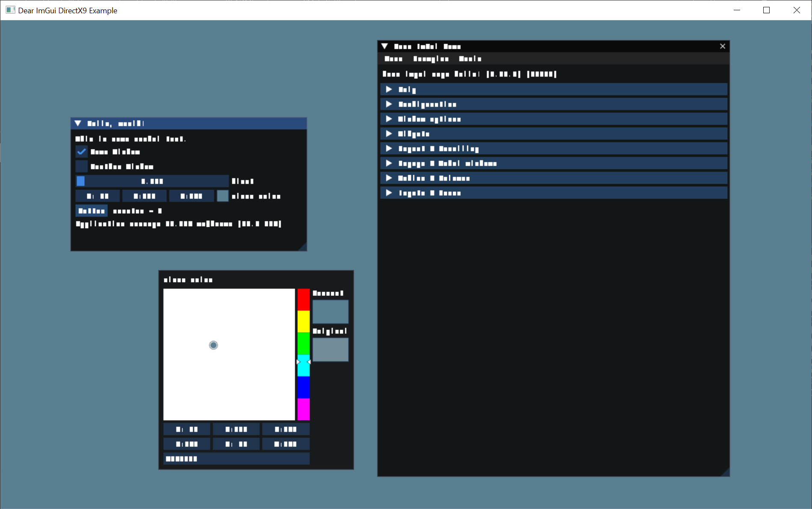Click the first clear color value field in Hello window
The width and height of the screenshot is (812, 509).
pos(98,196)
